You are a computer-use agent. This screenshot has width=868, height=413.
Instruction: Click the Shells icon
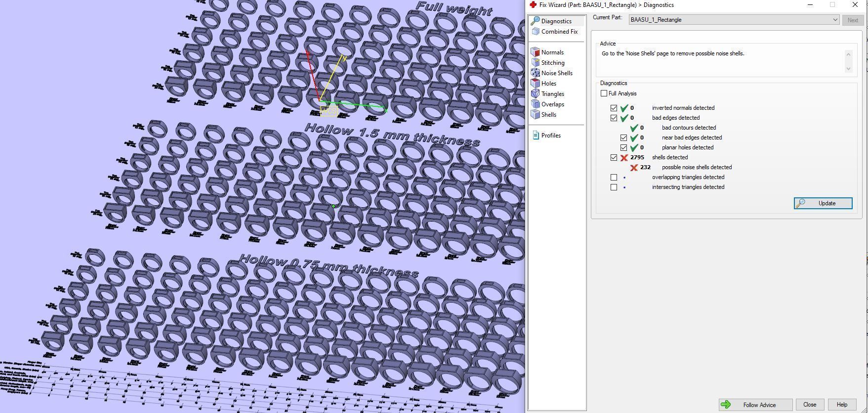[535, 114]
